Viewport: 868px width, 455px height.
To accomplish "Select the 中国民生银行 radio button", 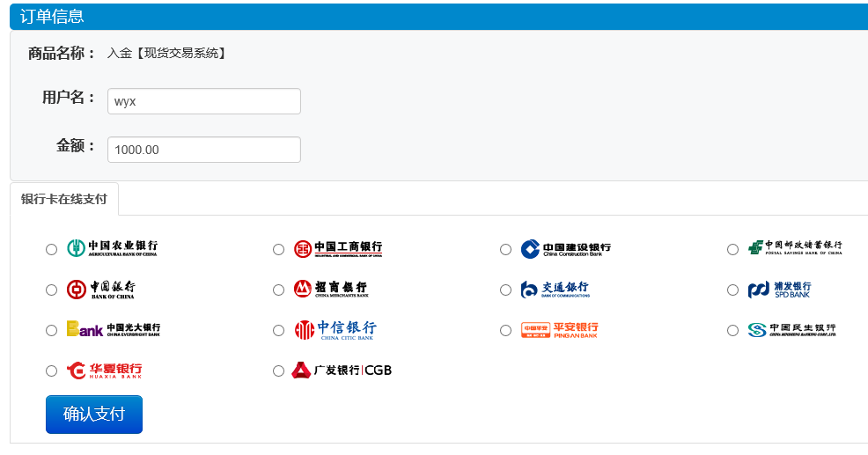I will 732,330.
